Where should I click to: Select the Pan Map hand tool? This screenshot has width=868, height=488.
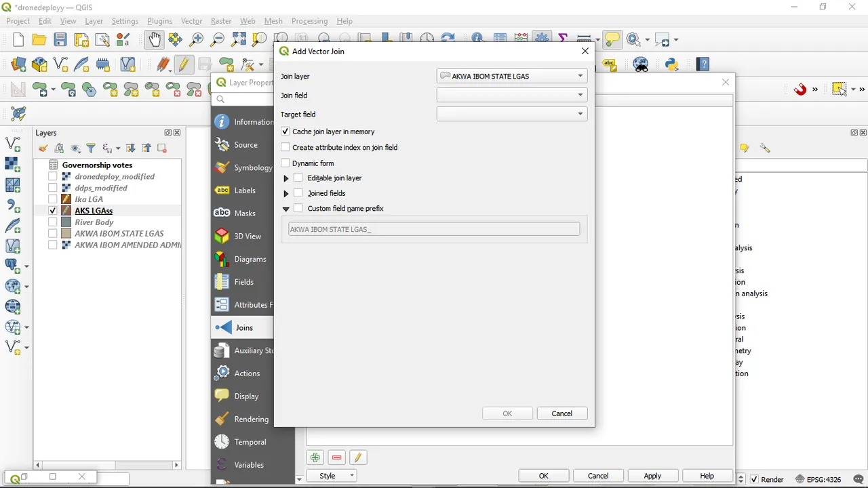click(155, 40)
